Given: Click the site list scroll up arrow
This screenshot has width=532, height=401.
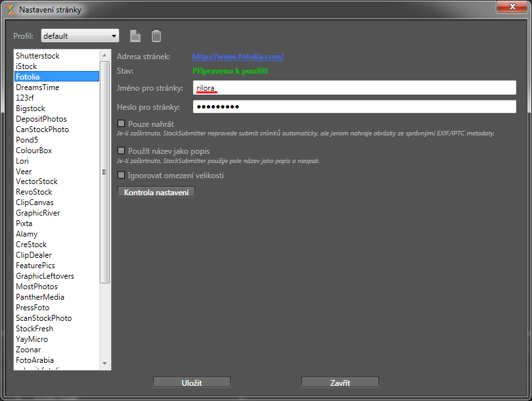Looking at the screenshot, I should click(104, 55).
